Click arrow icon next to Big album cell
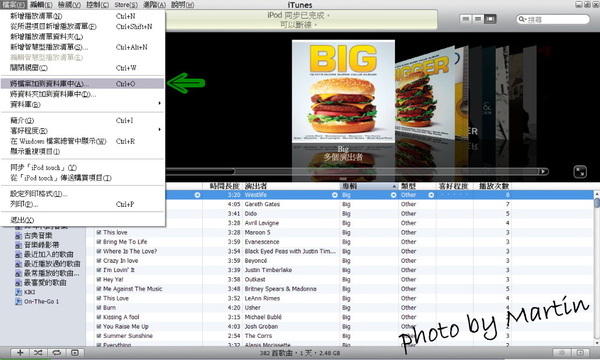The image size is (600, 360). (x=393, y=195)
